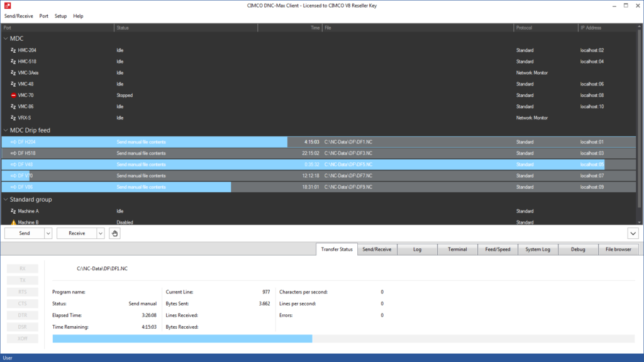Click the transfer progress bar in status panel
644x362 pixels.
point(343,339)
